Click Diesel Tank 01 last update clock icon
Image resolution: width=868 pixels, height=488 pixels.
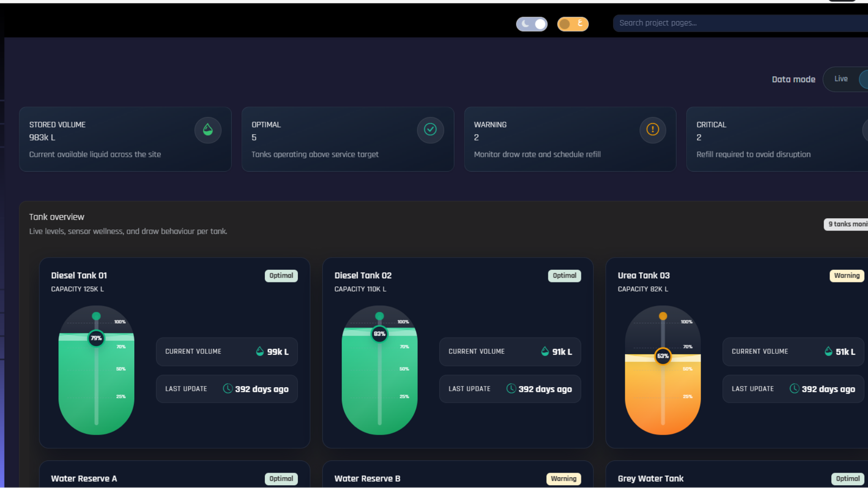(x=228, y=389)
